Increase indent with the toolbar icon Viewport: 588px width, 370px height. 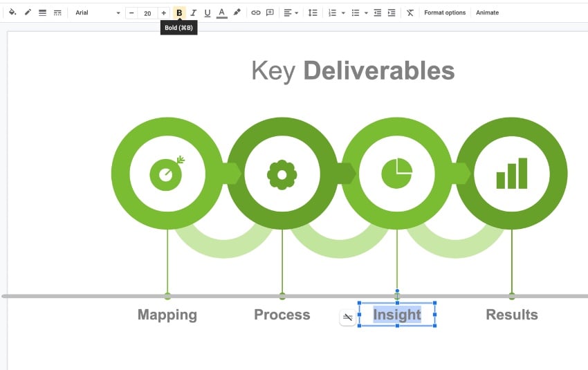point(392,12)
